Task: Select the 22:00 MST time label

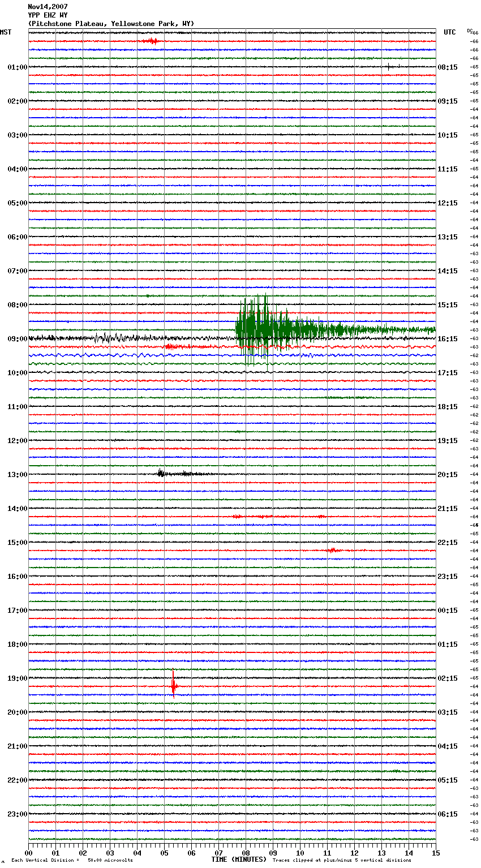Action: pyautogui.click(x=18, y=780)
